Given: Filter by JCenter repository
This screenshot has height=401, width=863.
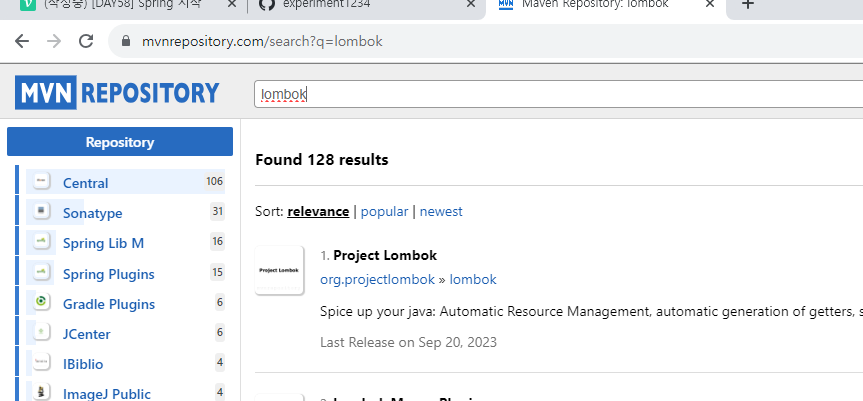Looking at the screenshot, I should click(86, 334).
